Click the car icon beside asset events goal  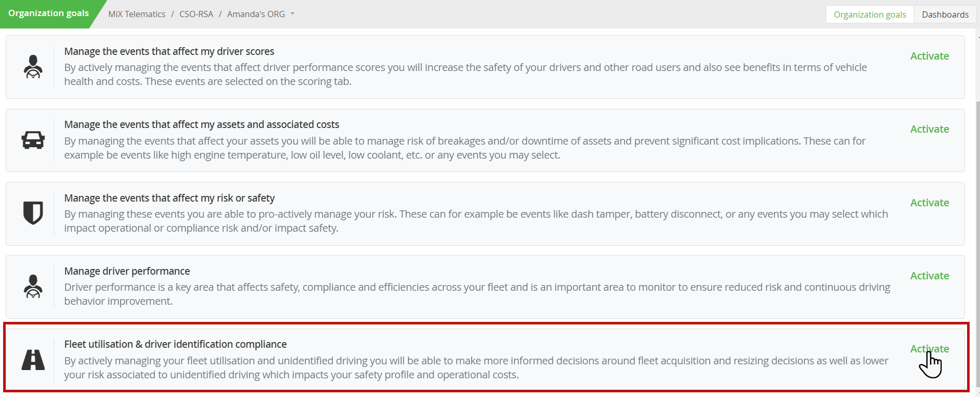tap(33, 139)
